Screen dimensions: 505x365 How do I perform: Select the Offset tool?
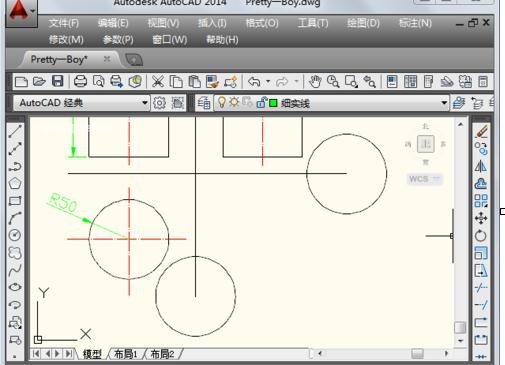pyautogui.click(x=481, y=183)
